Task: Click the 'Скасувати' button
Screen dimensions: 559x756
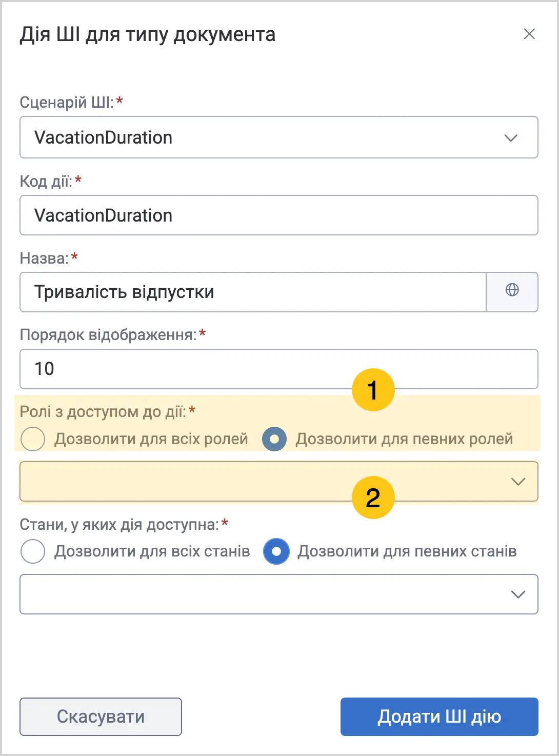Action: pos(101,717)
